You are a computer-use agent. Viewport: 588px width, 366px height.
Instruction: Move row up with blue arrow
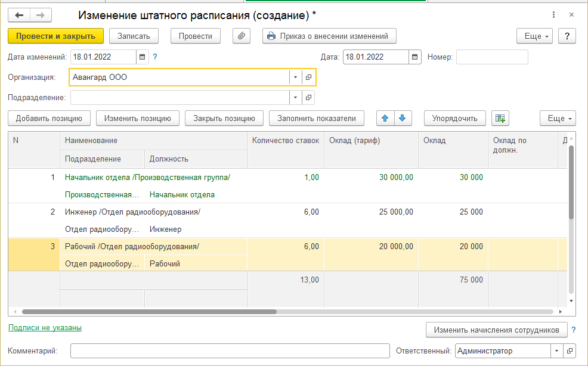(385, 118)
